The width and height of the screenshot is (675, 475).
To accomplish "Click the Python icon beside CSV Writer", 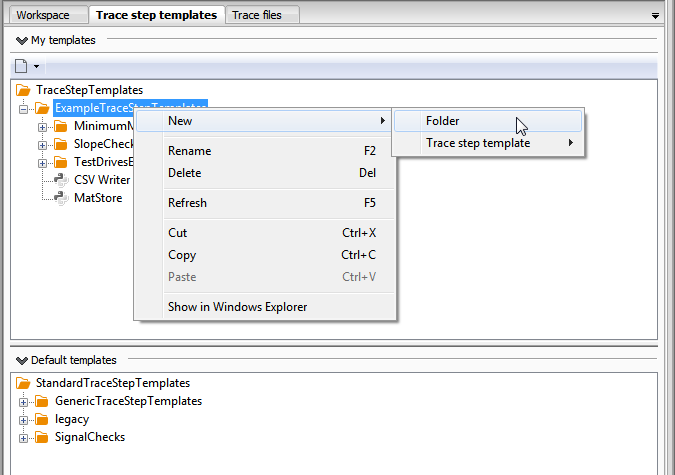I will coord(61,180).
